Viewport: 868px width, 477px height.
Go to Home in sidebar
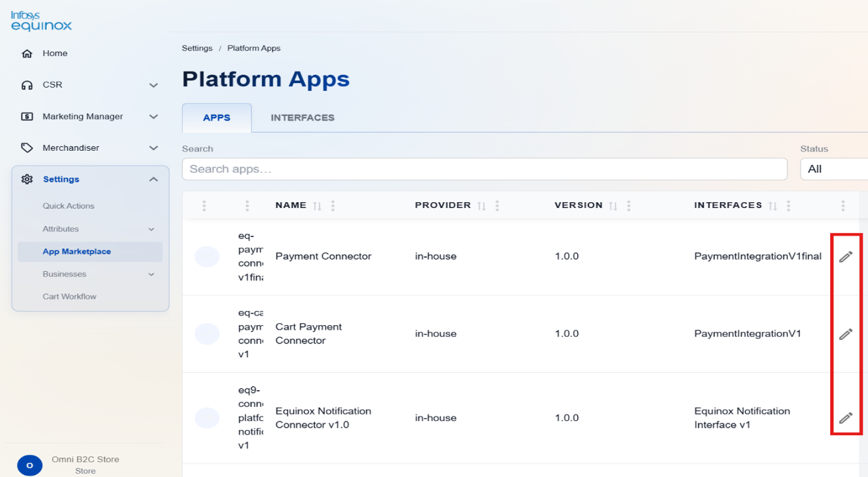pos(55,54)
